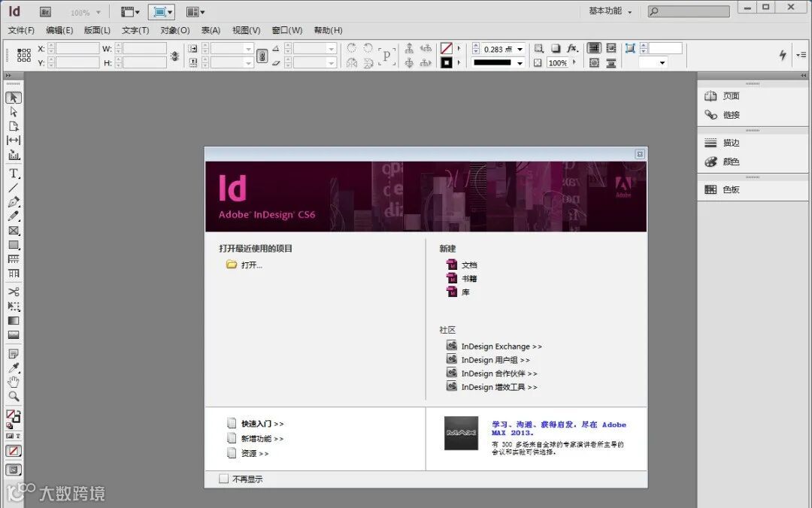The image size is (812, 508).
Task: Select the Line tool
Action: click(x=14, y=187)
